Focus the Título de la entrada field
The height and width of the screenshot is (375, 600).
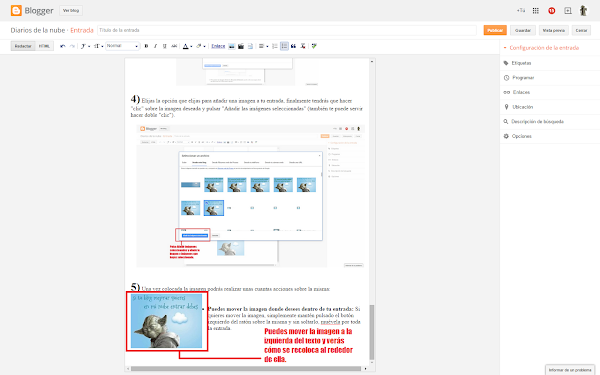pyautogui.click(x=287, y=30)
